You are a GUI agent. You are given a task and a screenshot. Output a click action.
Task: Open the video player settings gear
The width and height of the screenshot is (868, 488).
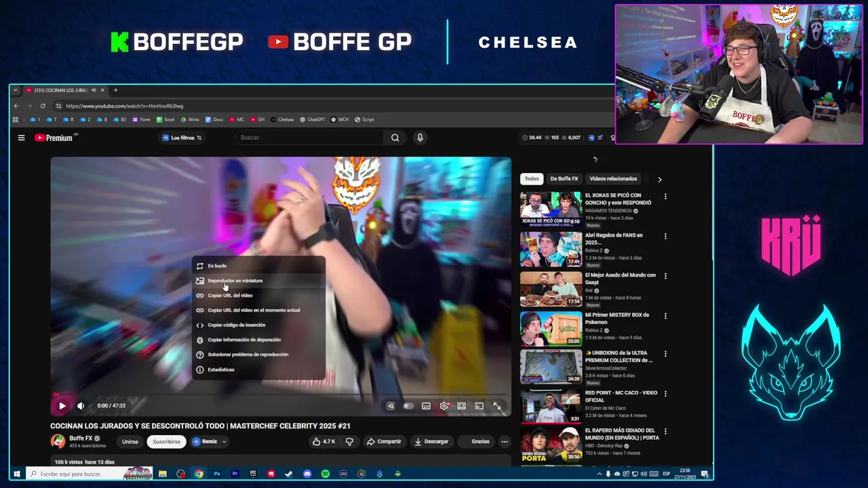coord(444,406)
